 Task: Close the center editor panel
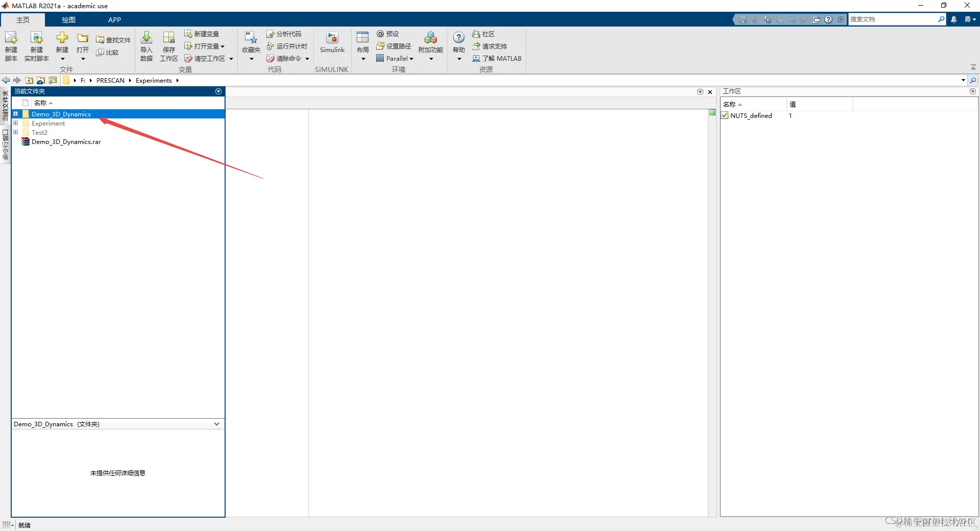coord(710,92)
